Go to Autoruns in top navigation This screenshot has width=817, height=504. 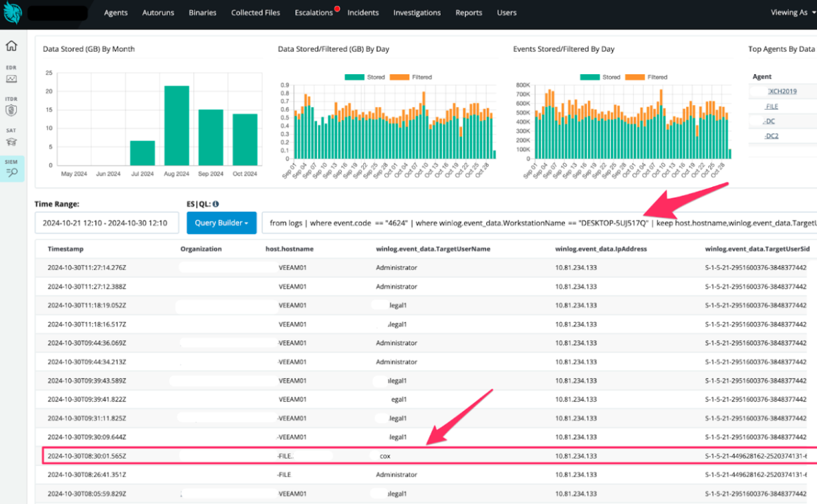click(x=158, y=13)
